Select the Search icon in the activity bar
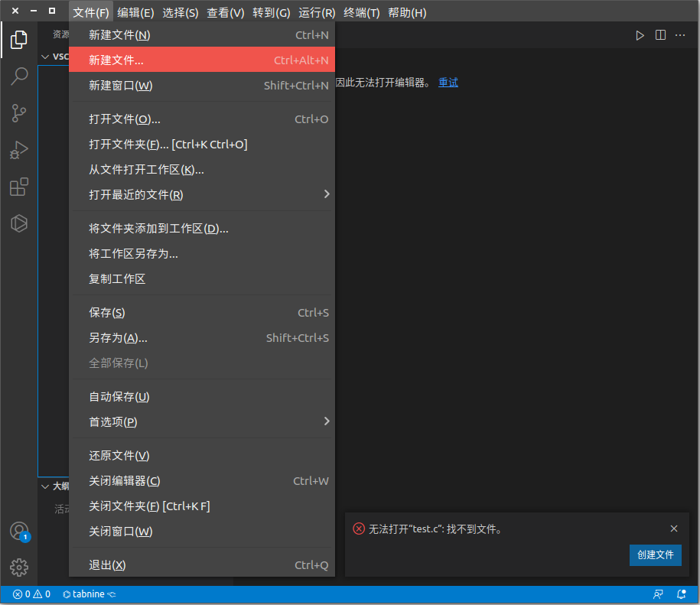 coord(18,76)
